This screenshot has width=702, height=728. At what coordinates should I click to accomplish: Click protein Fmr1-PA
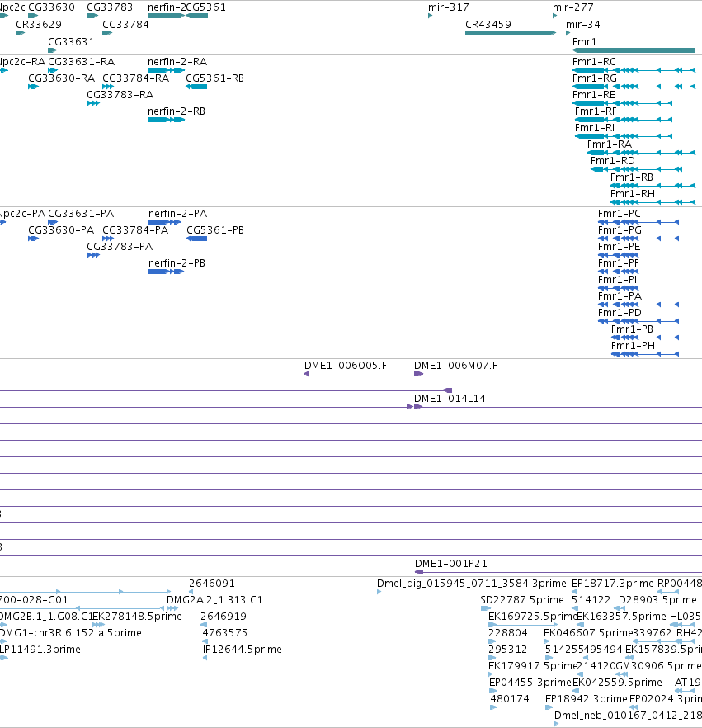(638, 305)
